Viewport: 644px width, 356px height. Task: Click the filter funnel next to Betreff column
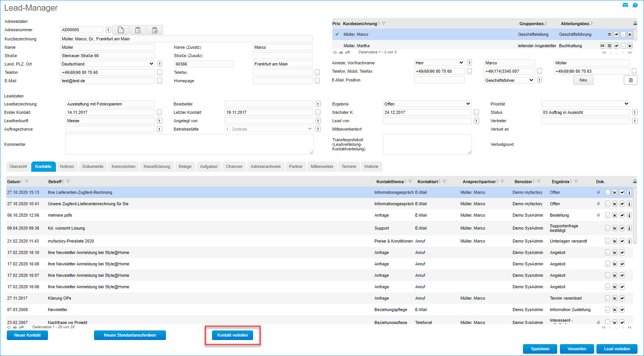click(x=68, y=182)
